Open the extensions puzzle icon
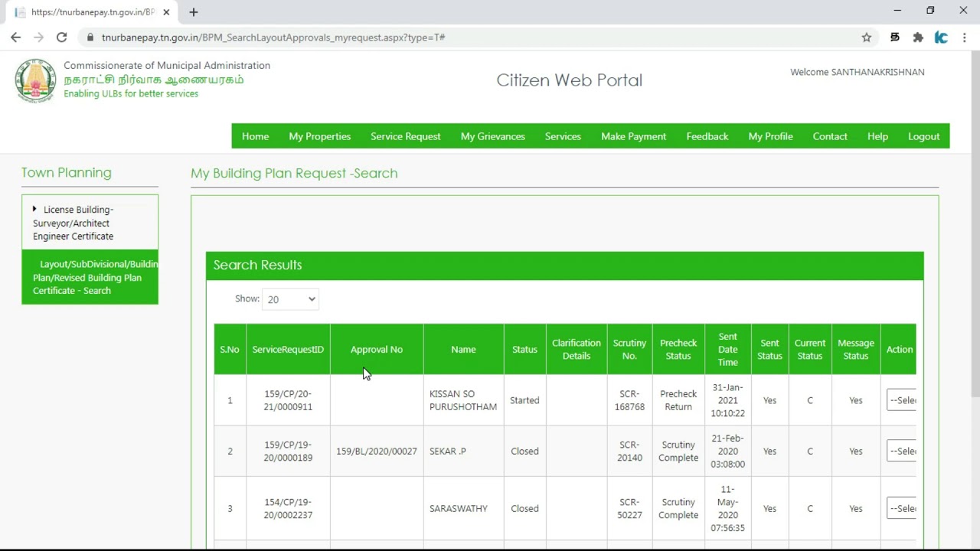Viewport: 980px width, 551px height. coord(918,37)
